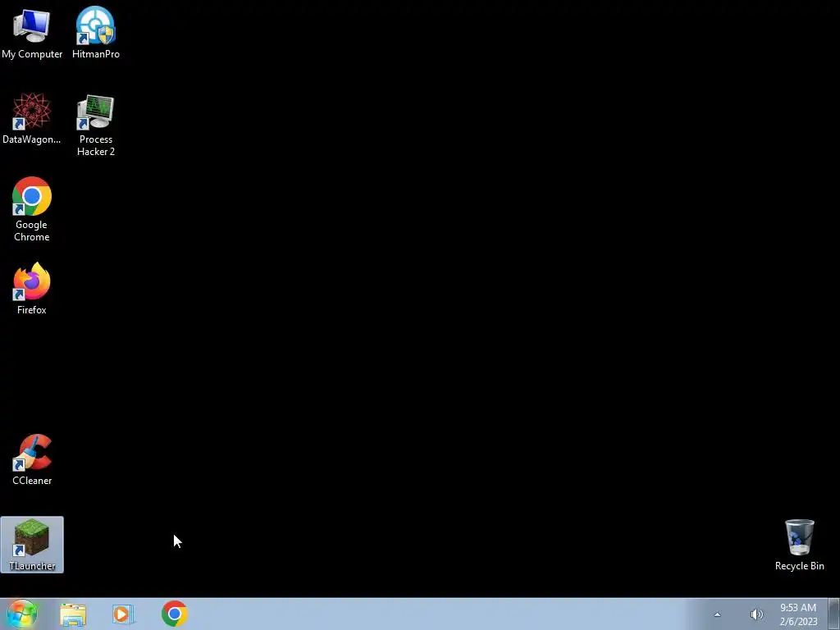Click the Show Desktop strip
Image resolution: width=840 pixels, height=630 pixels.
(834, 614)
